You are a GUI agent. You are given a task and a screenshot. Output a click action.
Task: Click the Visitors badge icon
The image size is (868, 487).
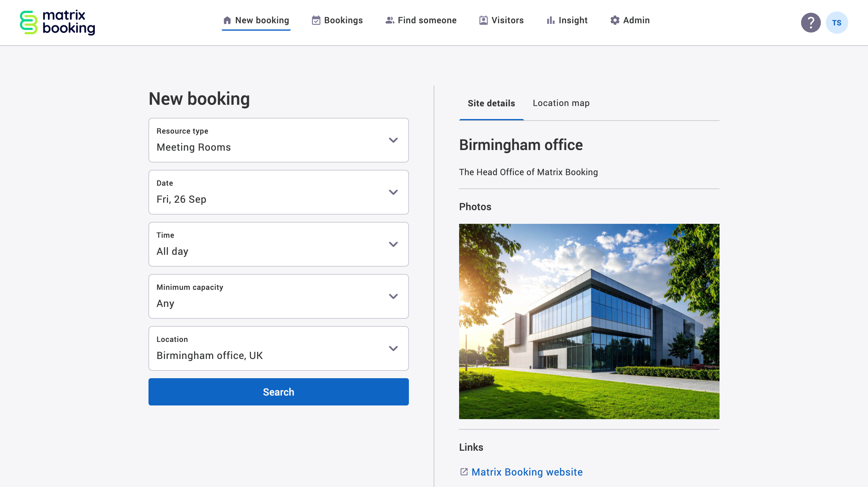click(x=483, y=20)
